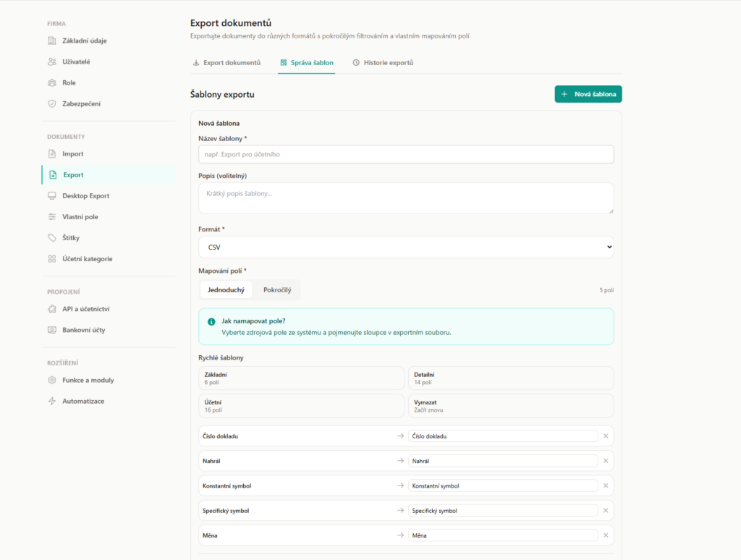Select the Bankovní účty sidebar icon
This screenshot has height=560, width=741.
[x=51, y=330]
